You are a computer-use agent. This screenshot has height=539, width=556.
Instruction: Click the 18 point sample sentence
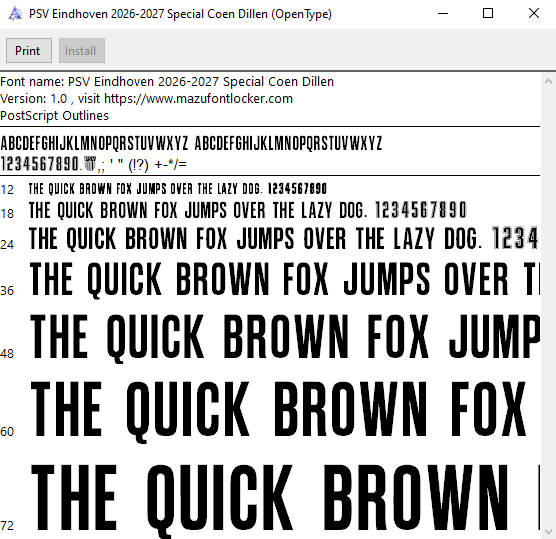248,210
